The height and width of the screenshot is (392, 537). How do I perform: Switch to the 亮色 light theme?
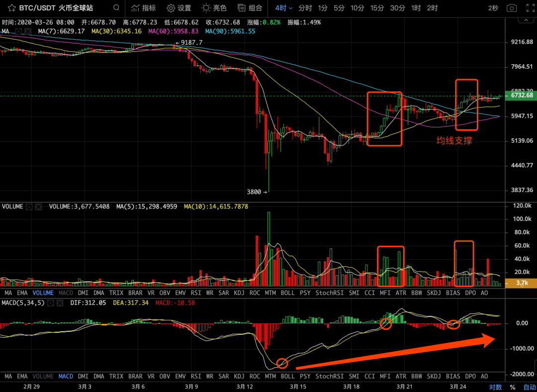pyautogui.click(x=214, y=8)
